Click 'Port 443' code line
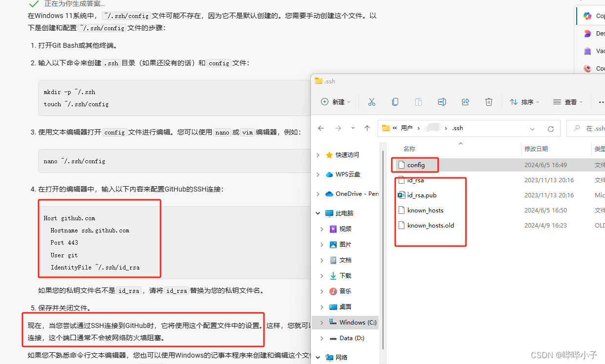This screenshot has height=364, width=605. 64,243
